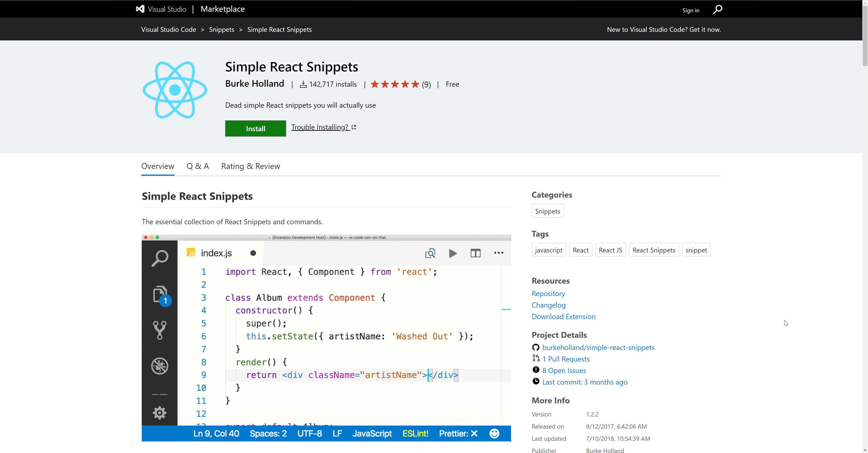868x453 pixels.
Task: Click the install count download icon
Action: 303,84
